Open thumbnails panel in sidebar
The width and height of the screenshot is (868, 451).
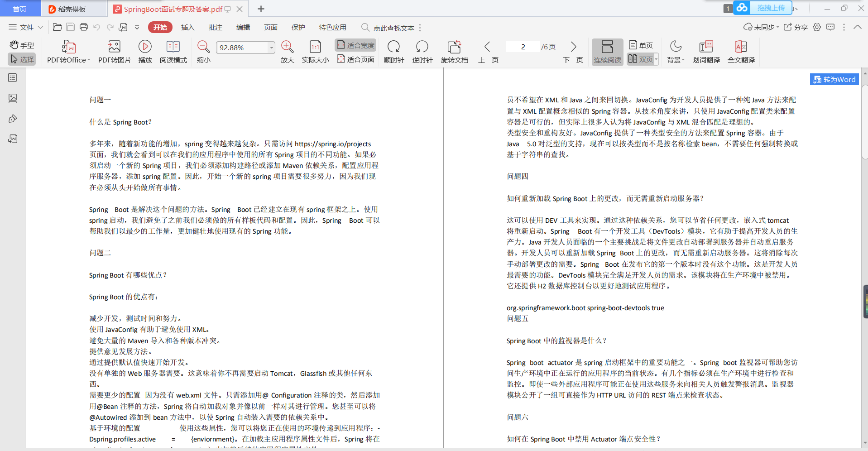pos(13,98)
